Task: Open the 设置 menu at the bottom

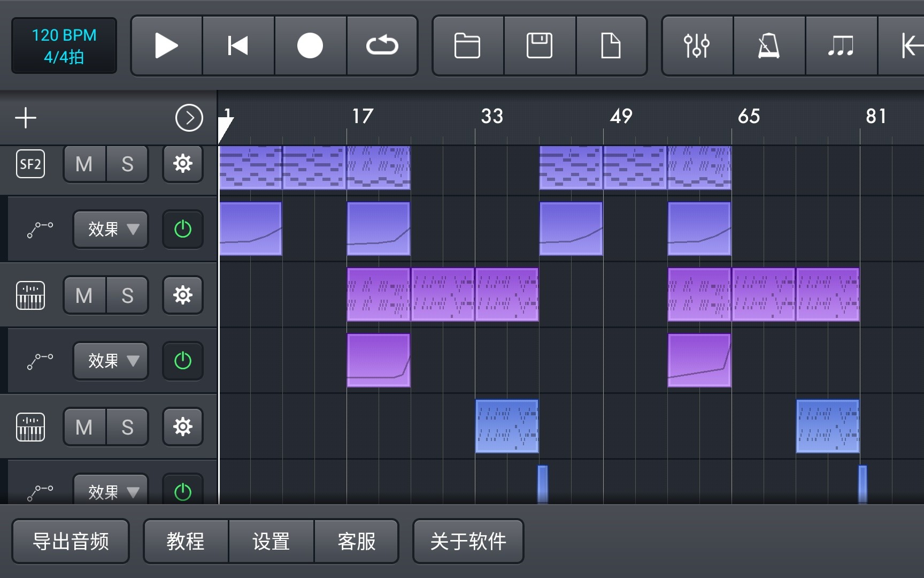Action: [x=271, y=541]
